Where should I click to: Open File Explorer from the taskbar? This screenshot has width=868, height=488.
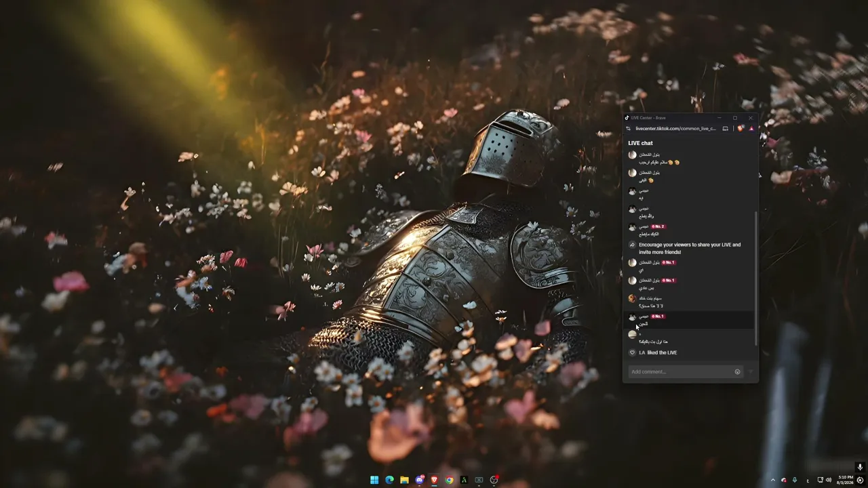[x=404, y=480]
